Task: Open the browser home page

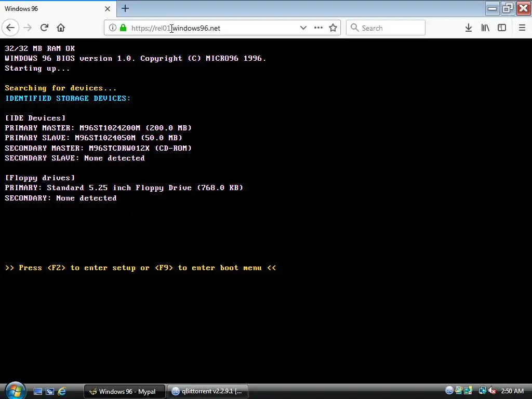Action: [61, 28]
